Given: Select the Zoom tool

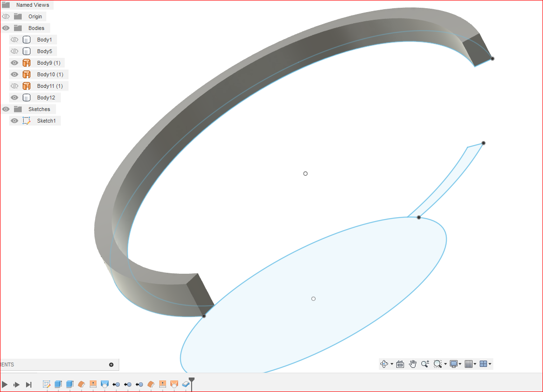Looking at the screenshot, I should tap(425, 364).
